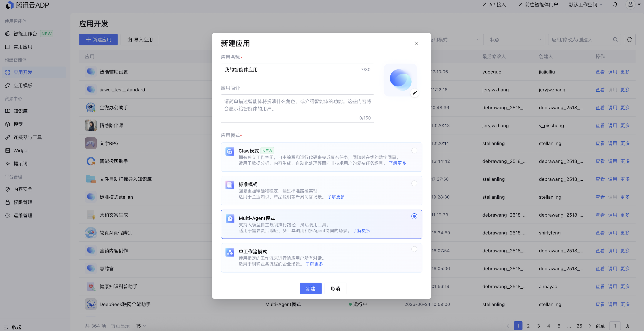Focus the 应用简介 textarea
Screen dimensions: 644x331
pos(297,108)
